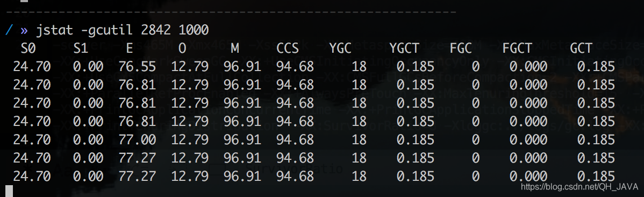Click the FGC column header

[x=460, y=48]
